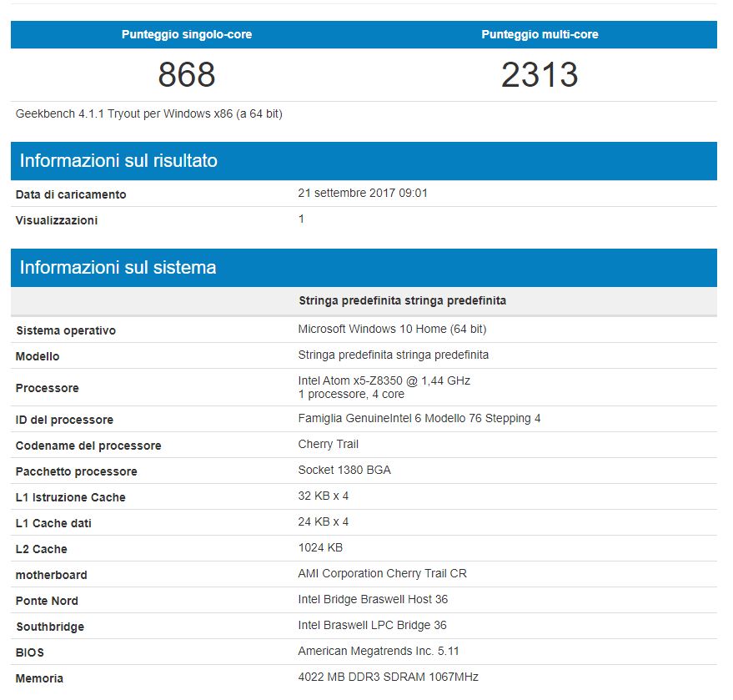Select the single-core score 868

click(187, 75)
